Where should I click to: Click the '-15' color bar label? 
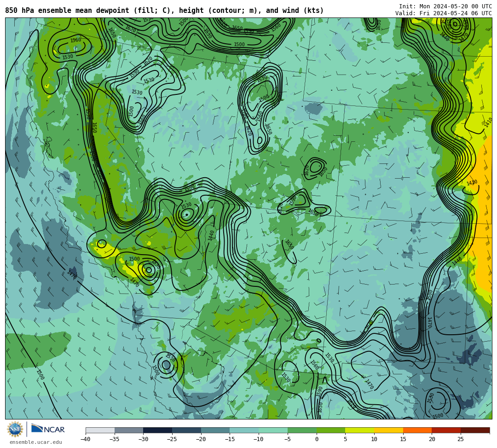[230, 439]
